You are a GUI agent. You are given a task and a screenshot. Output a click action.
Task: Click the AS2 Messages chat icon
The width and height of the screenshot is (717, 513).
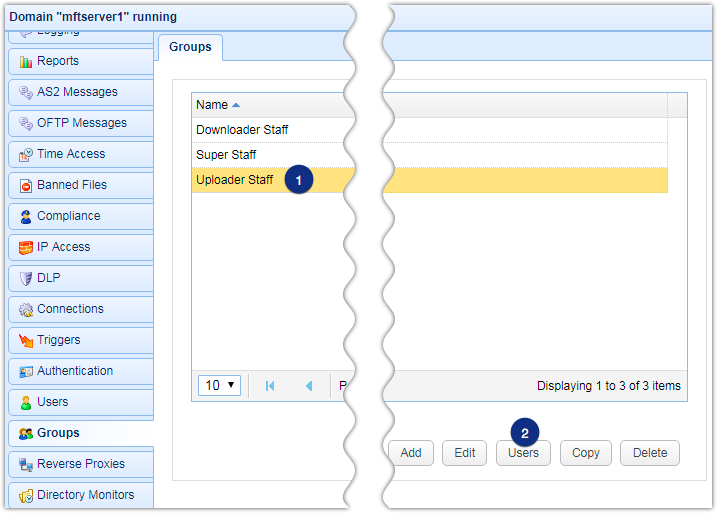pyautogui.click(x=26, y=92)
